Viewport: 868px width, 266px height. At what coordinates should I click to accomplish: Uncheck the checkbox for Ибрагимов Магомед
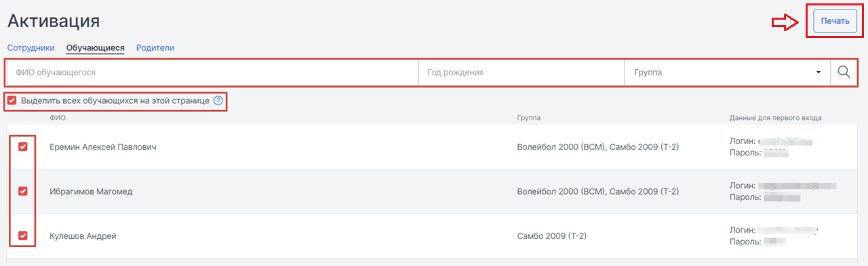(23, 191)
